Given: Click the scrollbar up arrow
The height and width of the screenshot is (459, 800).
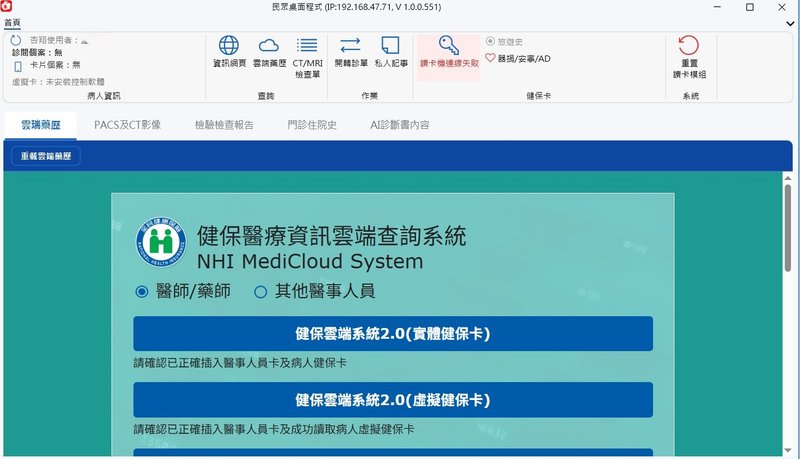Looking at the screenshot, I should (788, 178).
